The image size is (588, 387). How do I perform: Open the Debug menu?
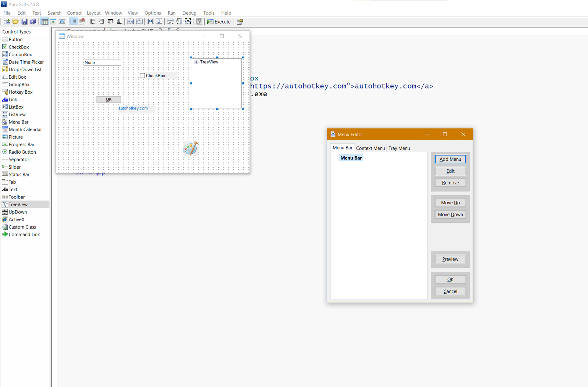pos(189,13)
